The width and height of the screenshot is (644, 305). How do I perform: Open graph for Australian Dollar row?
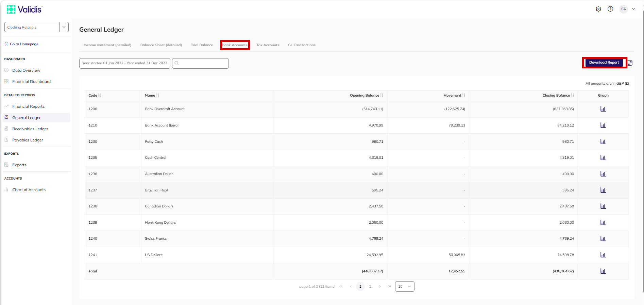603,174
